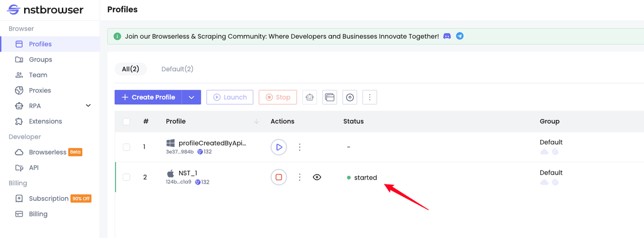The width and height of the screenshot is (644, 238).
Task: Stop the NST_1 profile
Action: coord(279,177)
